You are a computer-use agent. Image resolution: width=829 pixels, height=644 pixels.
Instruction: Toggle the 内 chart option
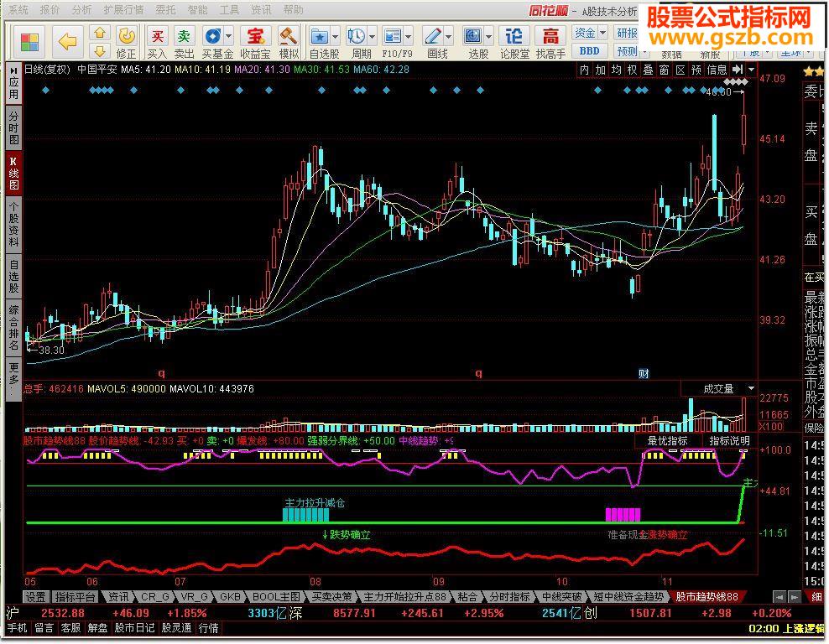pos(584,70)
